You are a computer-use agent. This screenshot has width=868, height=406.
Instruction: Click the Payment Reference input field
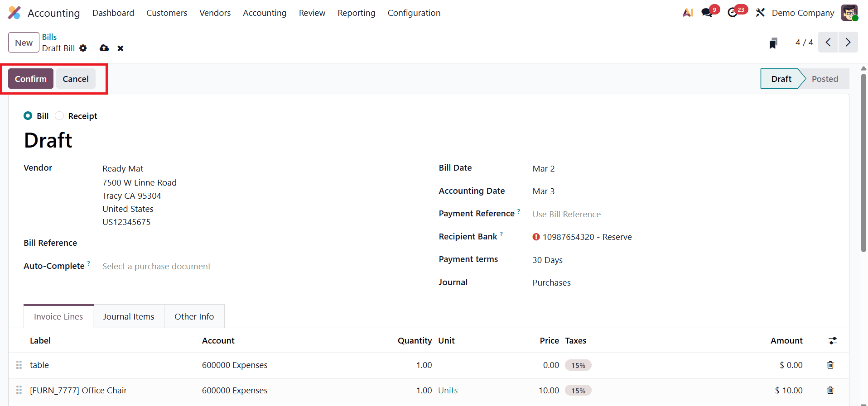[x=684, y=214]
